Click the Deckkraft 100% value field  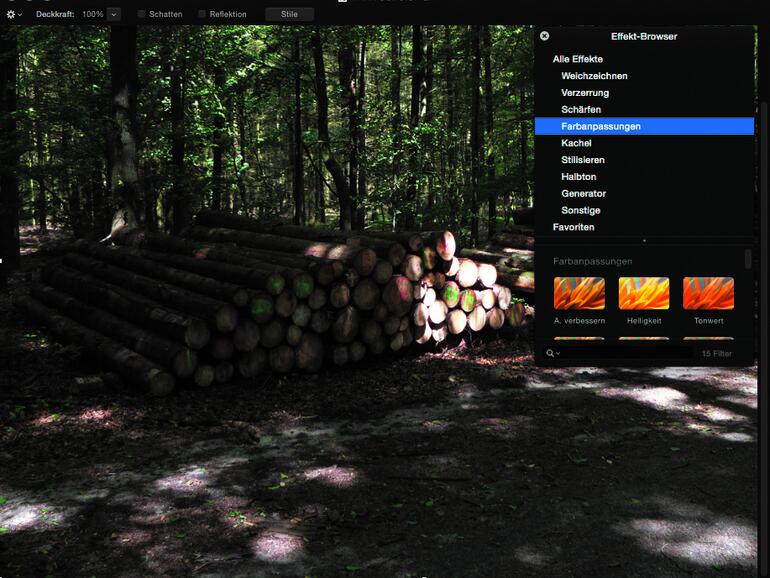93,14
